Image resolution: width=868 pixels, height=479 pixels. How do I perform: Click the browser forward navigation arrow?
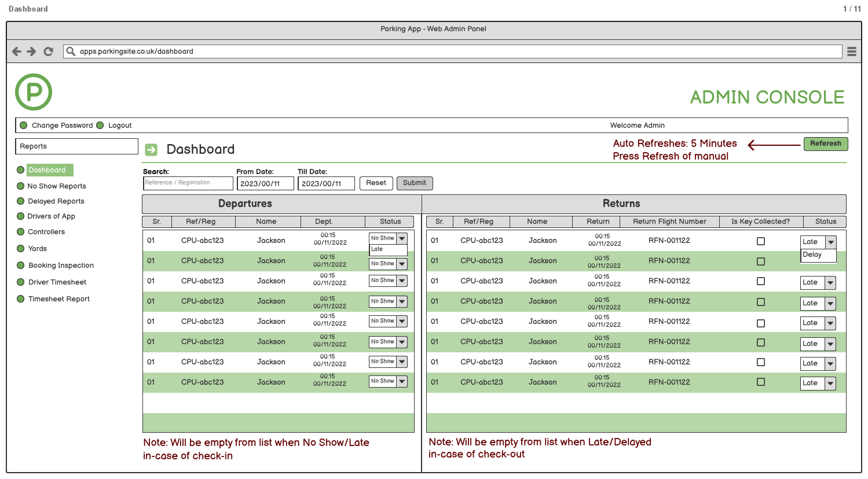pyautogui.click(x=32, y=51)
